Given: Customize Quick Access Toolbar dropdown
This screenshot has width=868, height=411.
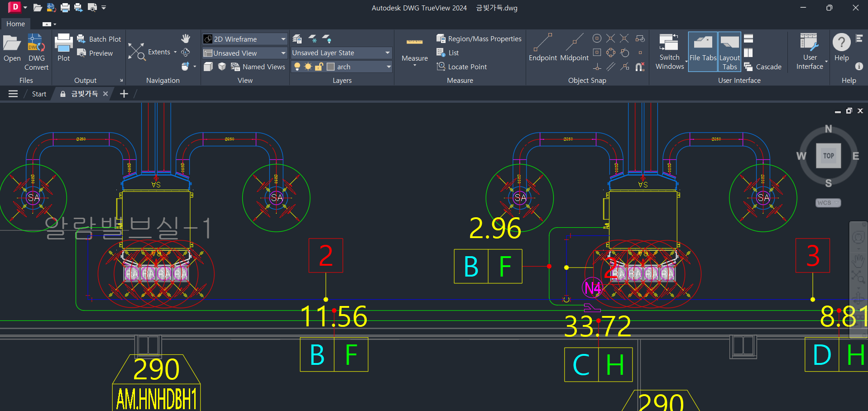Looking at the screenshot, I should 104,8.
